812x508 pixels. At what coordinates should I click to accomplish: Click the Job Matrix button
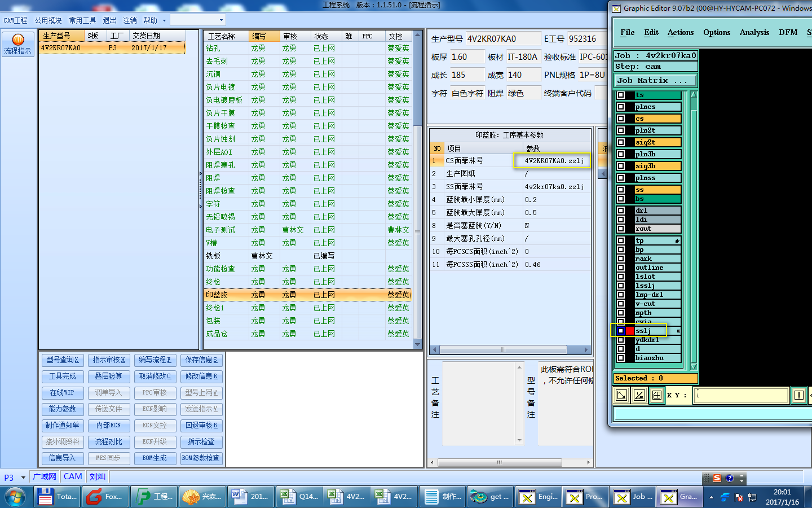pyautogui.click(x=656, y=81)
